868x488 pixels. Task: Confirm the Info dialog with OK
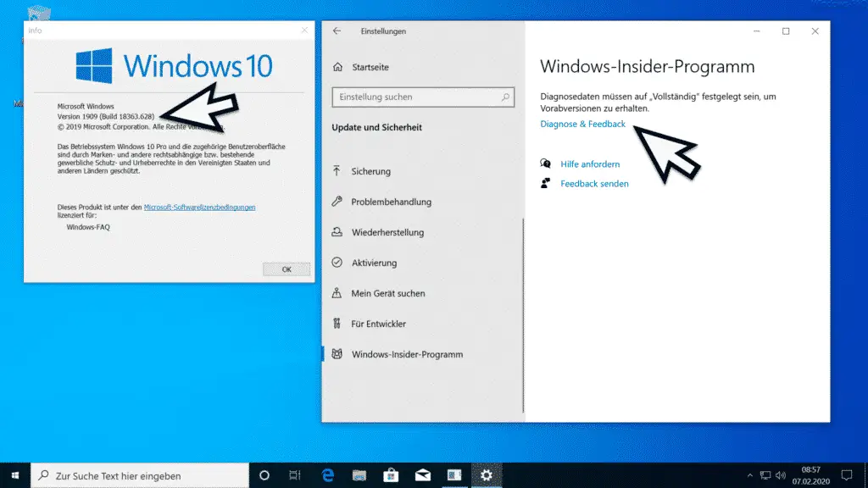coord(287,269)
